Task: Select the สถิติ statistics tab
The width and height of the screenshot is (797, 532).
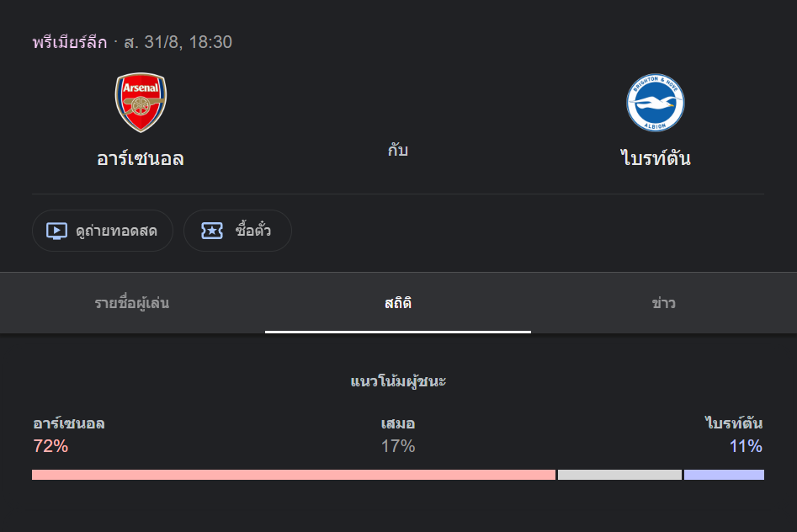Action: click(398, 303)
